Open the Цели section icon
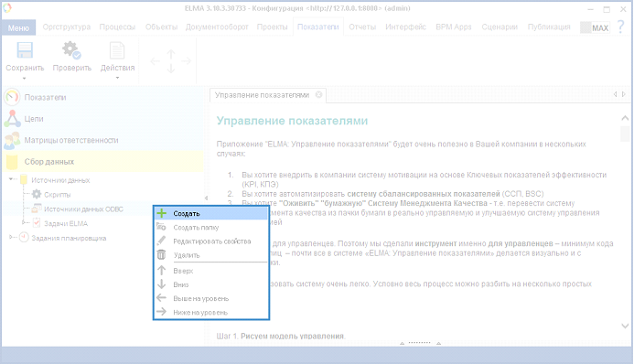This screenshot has height=364, width=634. point(12,119)
